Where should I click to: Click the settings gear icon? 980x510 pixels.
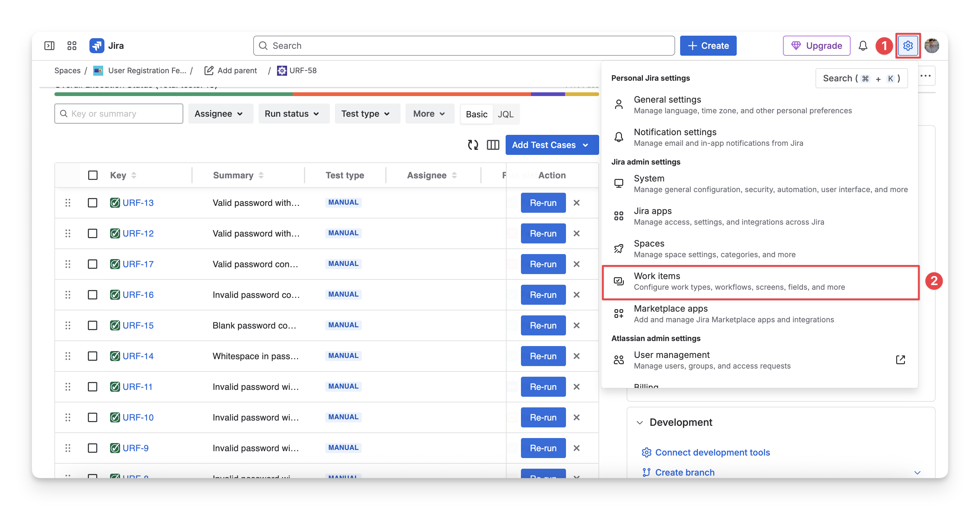click(x=908, y=46)
